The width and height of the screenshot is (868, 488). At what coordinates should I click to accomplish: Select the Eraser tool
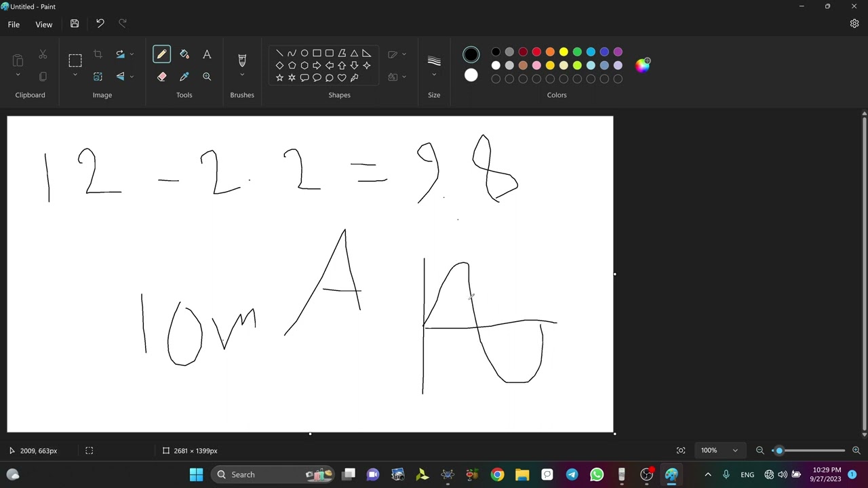pos(161,77)
